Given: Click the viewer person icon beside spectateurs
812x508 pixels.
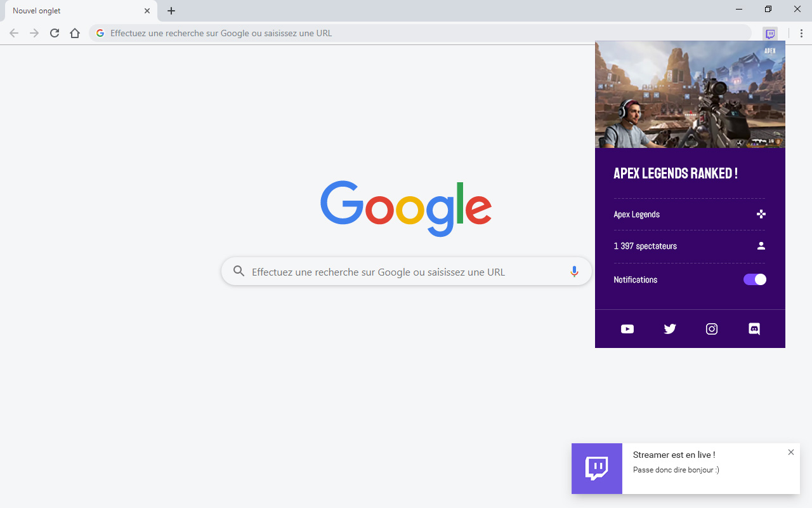Looking at the screenshot, I should [x=761, y=246].
